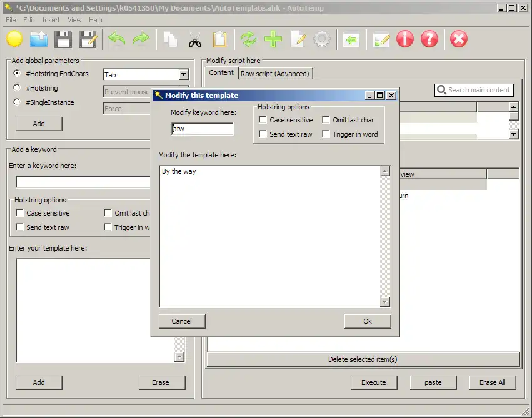Click the green plus Add icon
This screenshot has width=532, height=418.
click(273, 39)
